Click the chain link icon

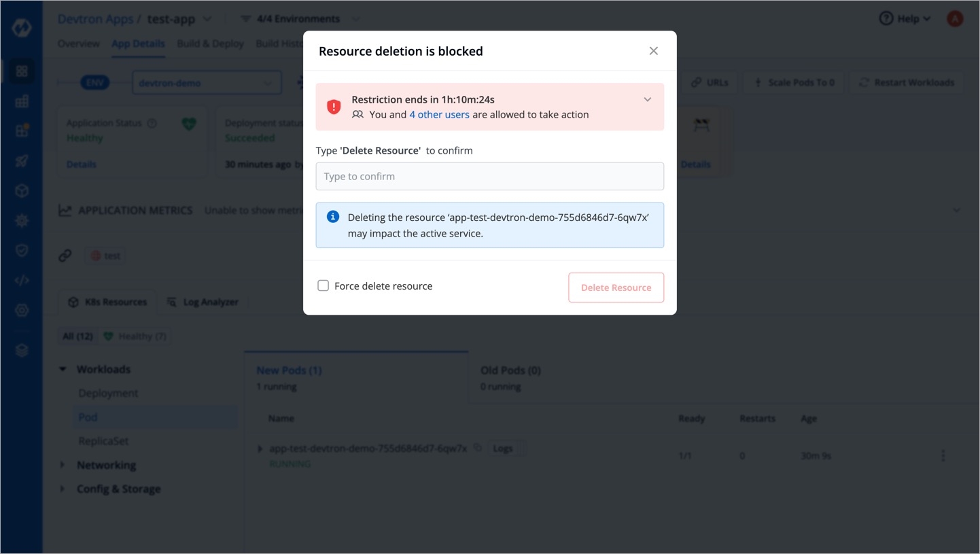(65, 256)
